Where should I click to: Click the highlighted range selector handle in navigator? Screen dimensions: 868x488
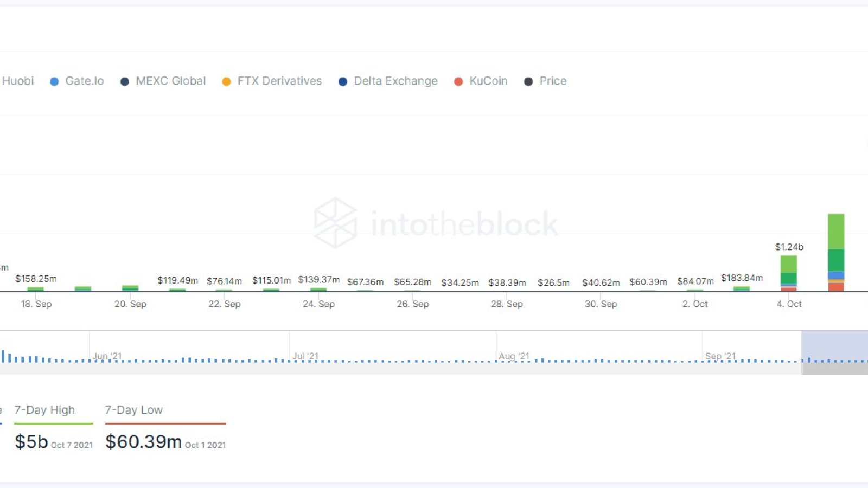tap(835, 346)
